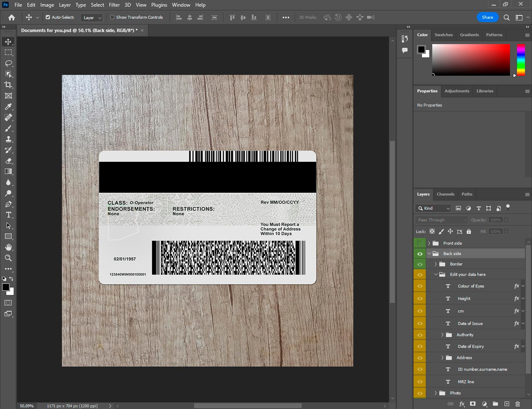Image resolution: width=532 pixels, height=409 pixels.
Task: Show the hidden Front side group
Action: click(420, 243)
